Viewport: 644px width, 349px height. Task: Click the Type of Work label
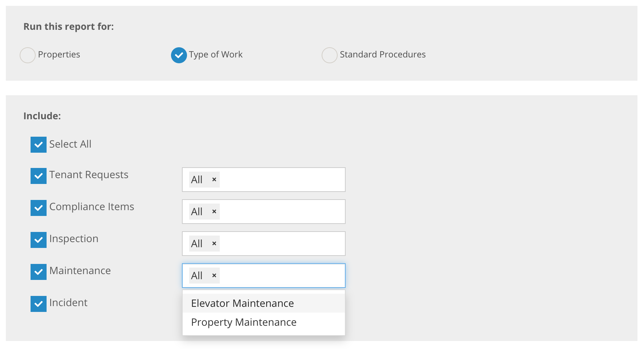216,55
